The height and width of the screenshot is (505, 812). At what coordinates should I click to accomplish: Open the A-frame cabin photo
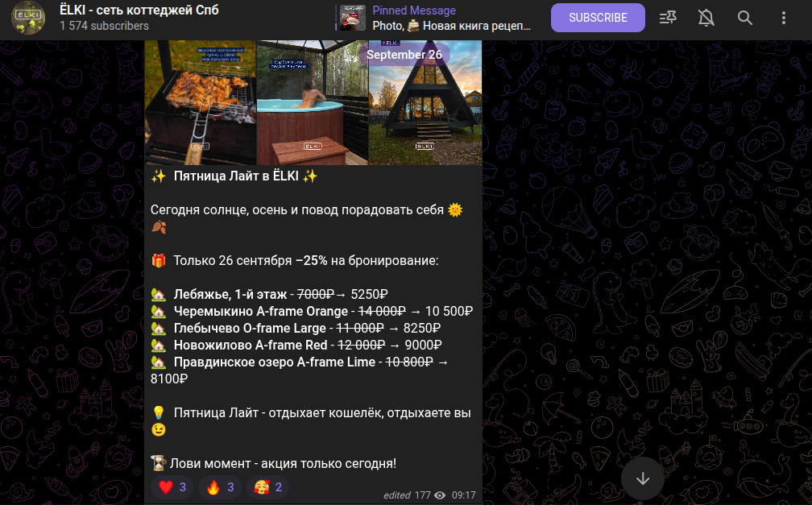pos(425,102)
